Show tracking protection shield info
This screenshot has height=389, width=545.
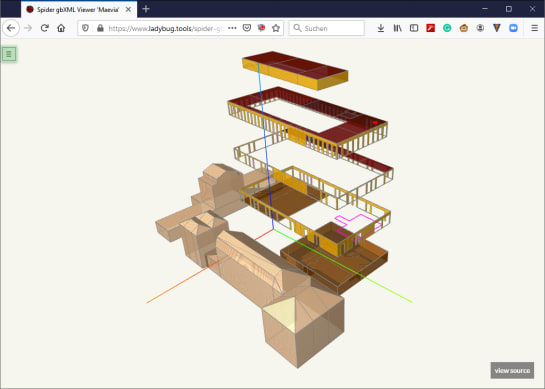[86, 28]
